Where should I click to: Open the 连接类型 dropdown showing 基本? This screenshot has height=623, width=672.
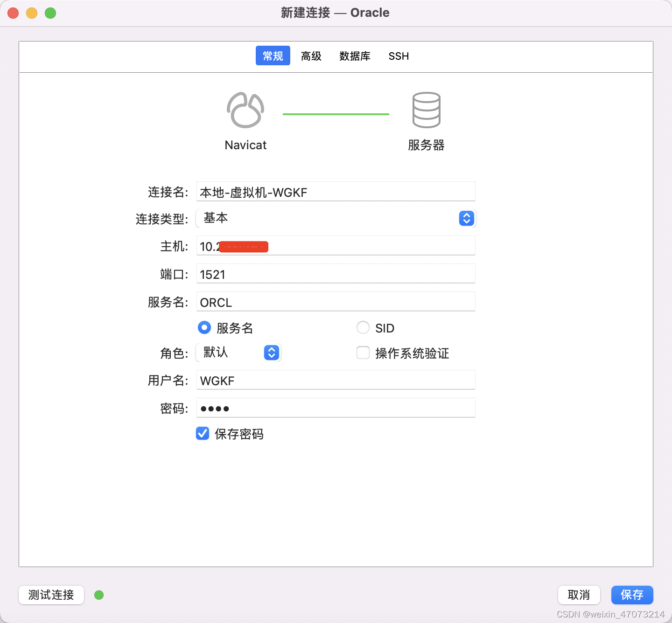(336, 218)
